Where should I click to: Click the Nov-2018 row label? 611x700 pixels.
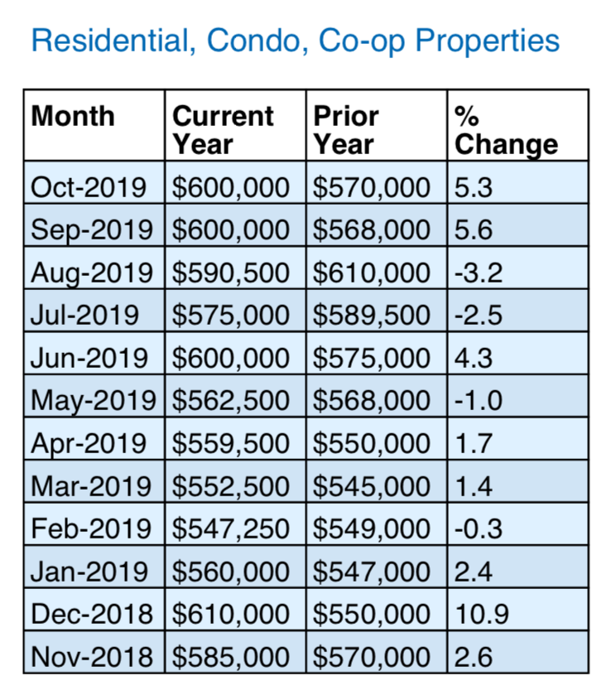(92, 658)
